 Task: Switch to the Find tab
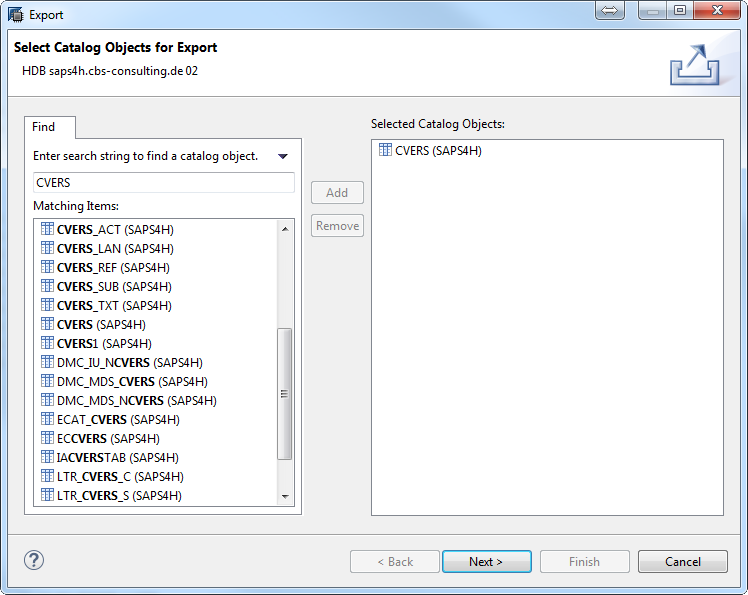pos(43,127)
